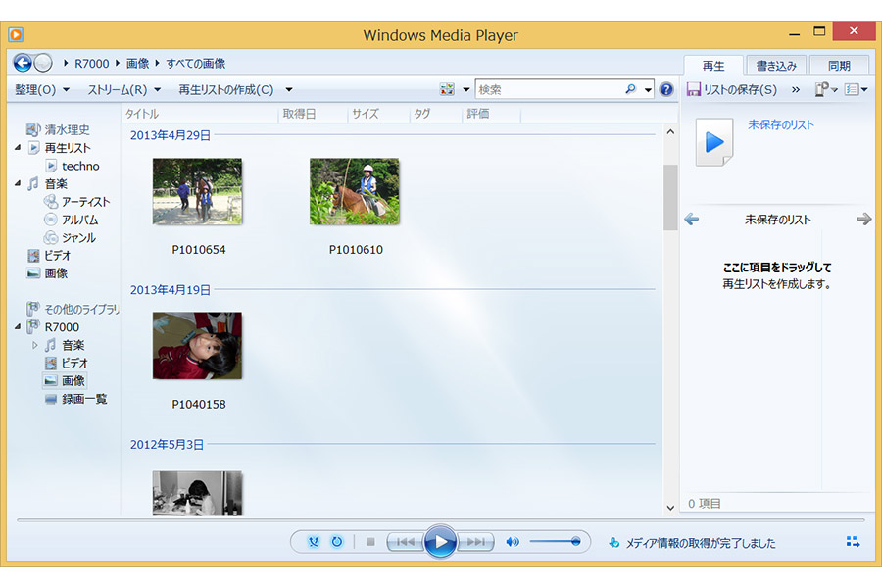Switch to the 同期 tab
Image resolution: width=882 pixels, height=588 pixels.
[839, 66]
